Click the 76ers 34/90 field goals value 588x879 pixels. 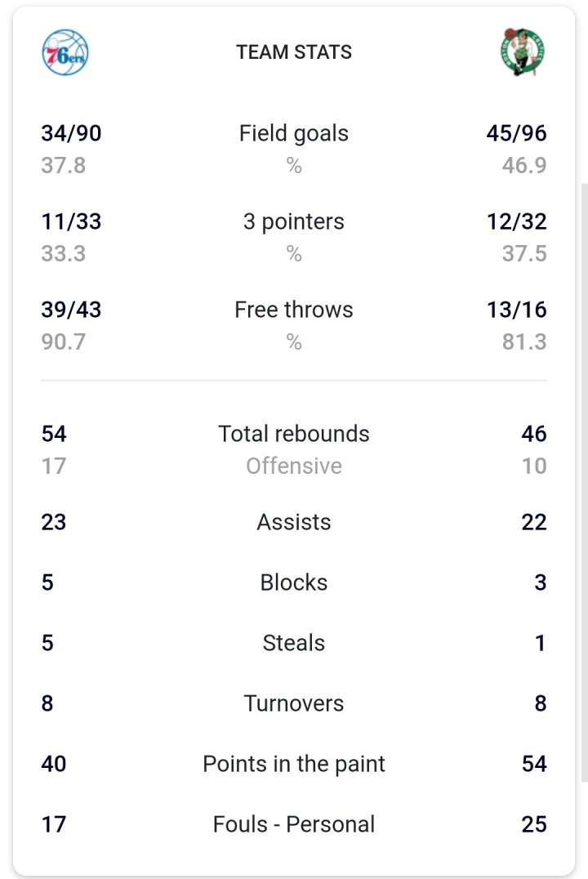click(72, 133)
